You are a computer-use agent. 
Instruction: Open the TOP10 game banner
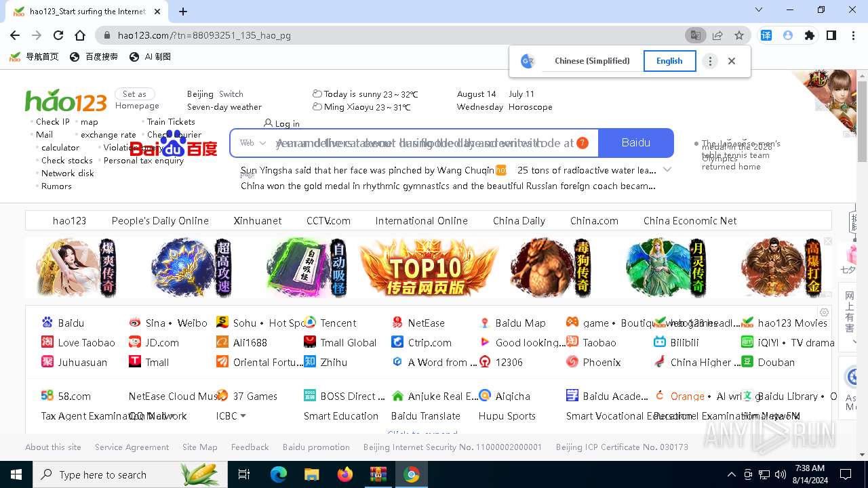(429, 268)
